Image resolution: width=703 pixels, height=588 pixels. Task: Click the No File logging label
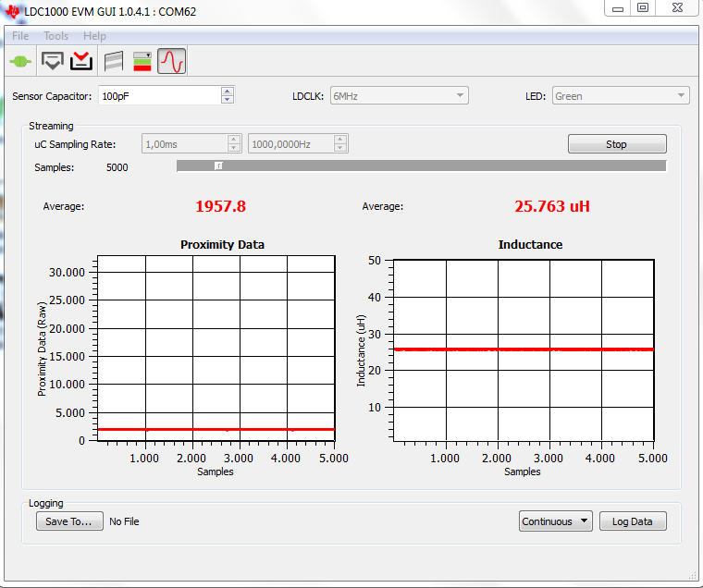click(x=124, y=521)
